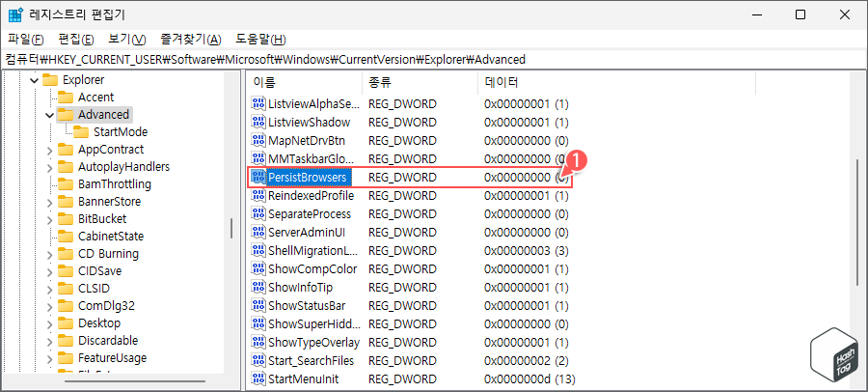Expand the CIDSave key
This screenshot has height=392, width=868.
50,271
